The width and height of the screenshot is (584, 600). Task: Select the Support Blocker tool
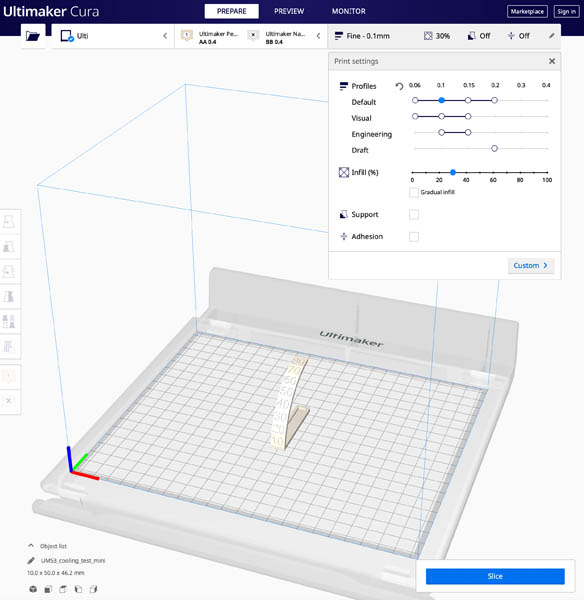click(9, 346)
